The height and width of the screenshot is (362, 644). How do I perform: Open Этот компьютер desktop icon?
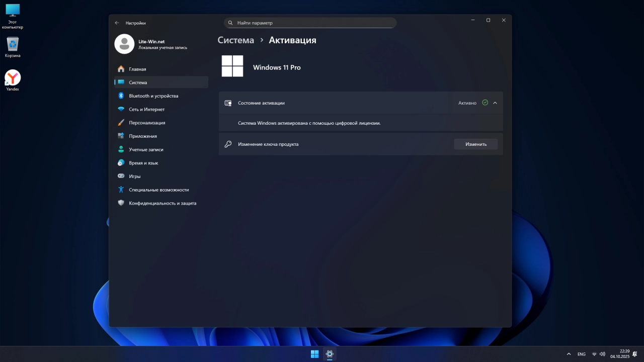[x=13, y=17]
